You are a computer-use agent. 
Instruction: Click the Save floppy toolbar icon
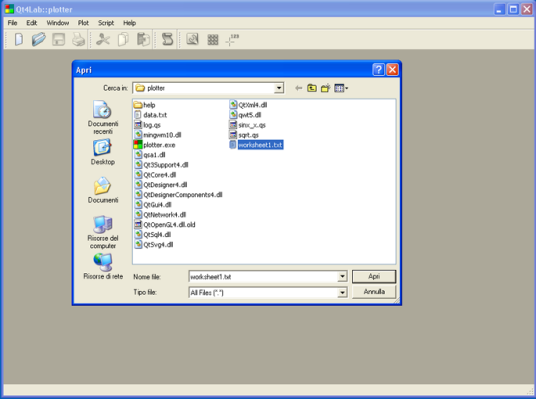tap(58, 39)
